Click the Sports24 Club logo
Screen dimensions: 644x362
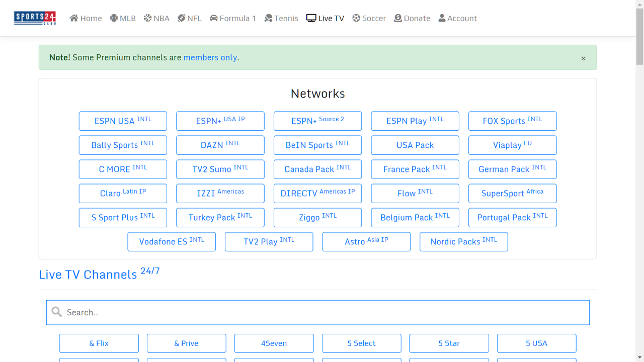(x=35, y=18)
